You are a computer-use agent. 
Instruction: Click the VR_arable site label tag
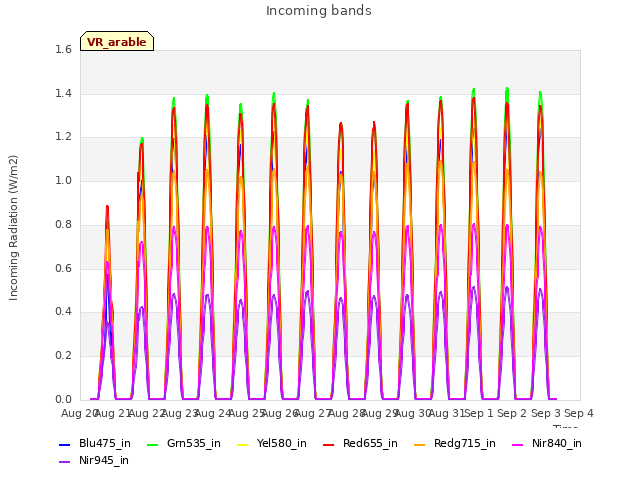pyautogui.click(x=117, y=41)
